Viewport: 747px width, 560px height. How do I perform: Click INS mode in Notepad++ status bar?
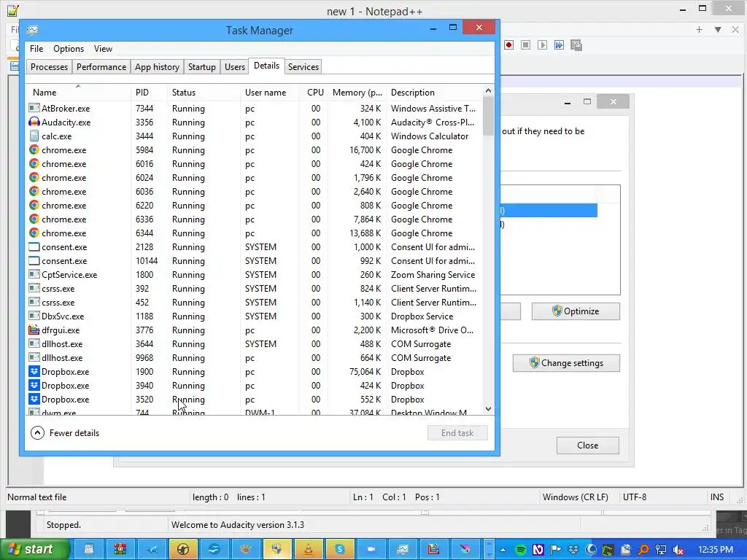tap(716, 497)
